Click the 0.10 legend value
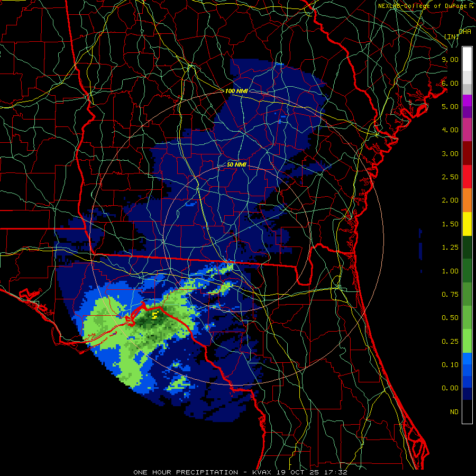This screenshot has height=476, width=476. coord(450,364)
